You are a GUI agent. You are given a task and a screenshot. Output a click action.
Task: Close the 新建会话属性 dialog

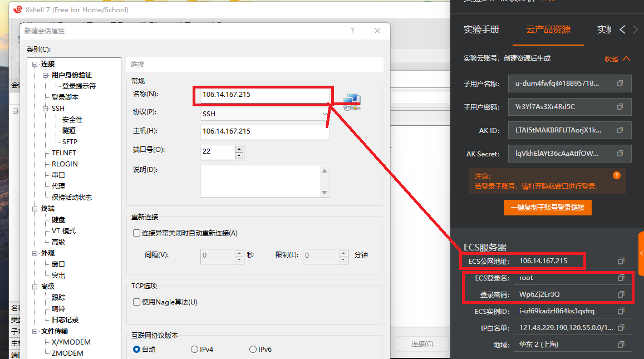coord(377,31)
